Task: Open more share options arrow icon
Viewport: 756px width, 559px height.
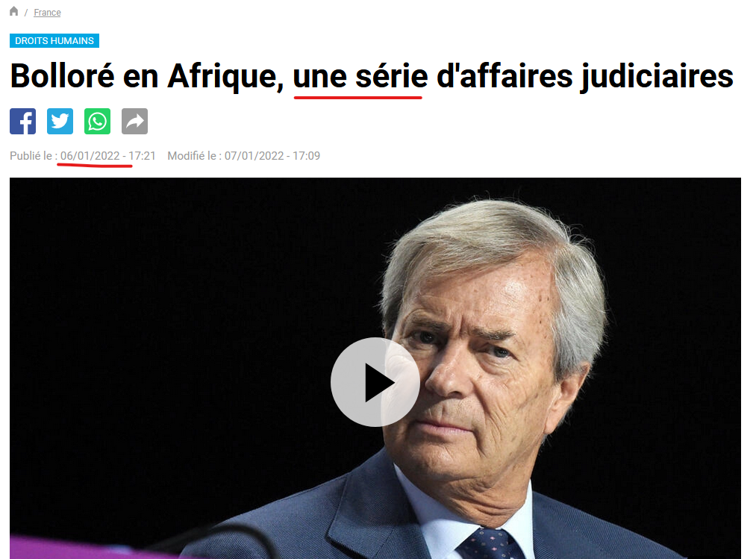Action: click(134, 121)
